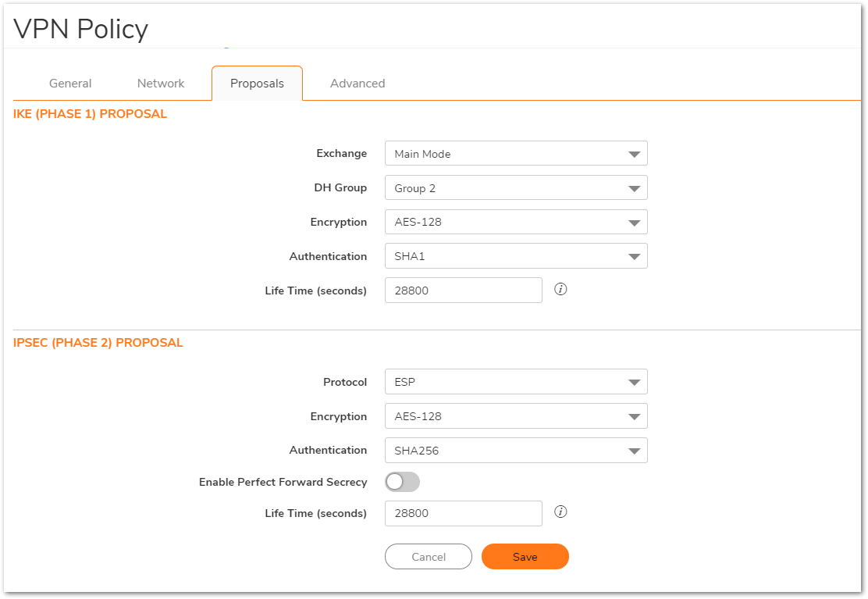
Task: Open the Protocol dropdown showing ESP
Action: (x=516, y=382)
